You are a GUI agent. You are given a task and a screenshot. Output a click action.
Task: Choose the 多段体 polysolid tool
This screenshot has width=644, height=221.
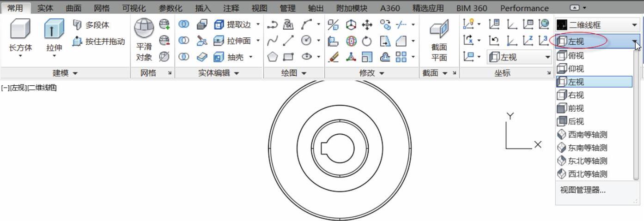[x=91, y=25]
